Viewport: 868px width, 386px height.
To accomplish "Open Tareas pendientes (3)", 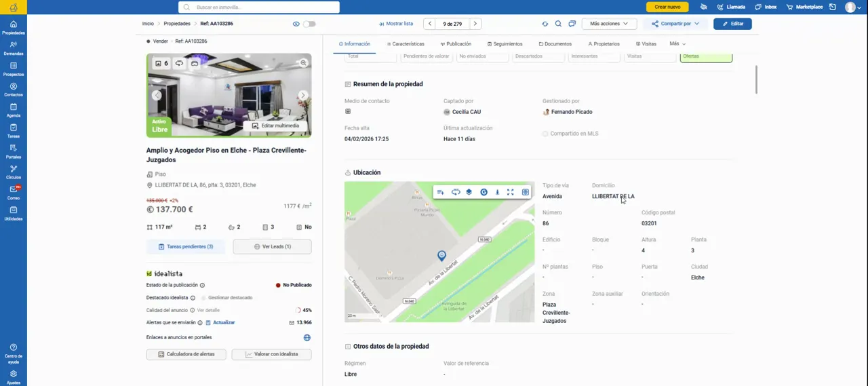I will pos(186,246).
